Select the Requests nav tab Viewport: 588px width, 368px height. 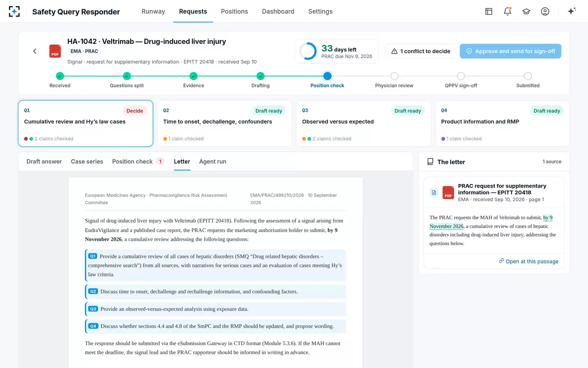(x=193, y=11)
